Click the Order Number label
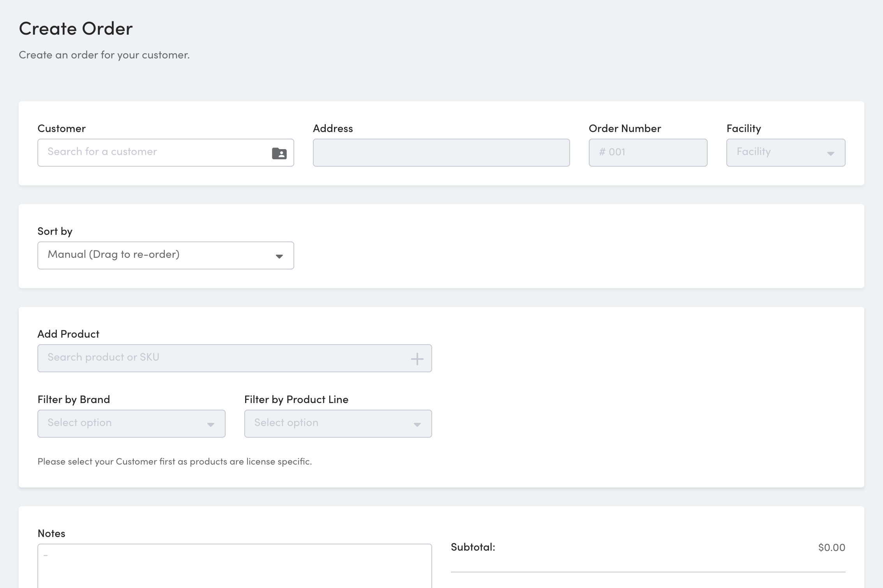Screen dimensions: 883x588 point(625,129)
